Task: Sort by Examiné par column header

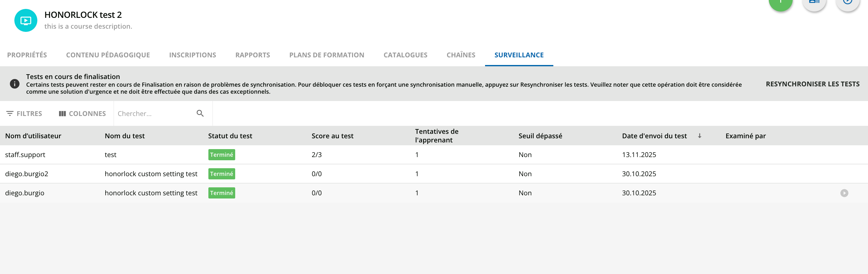Action: pos(745,136)
